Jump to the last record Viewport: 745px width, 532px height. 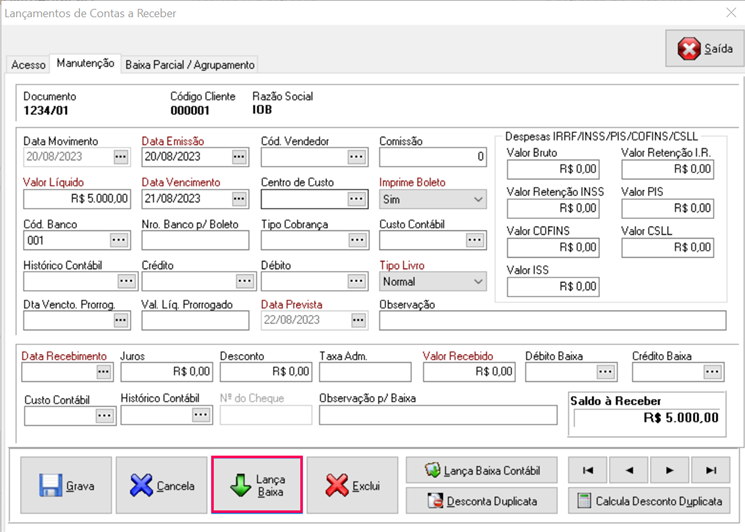tap(710, 470)
